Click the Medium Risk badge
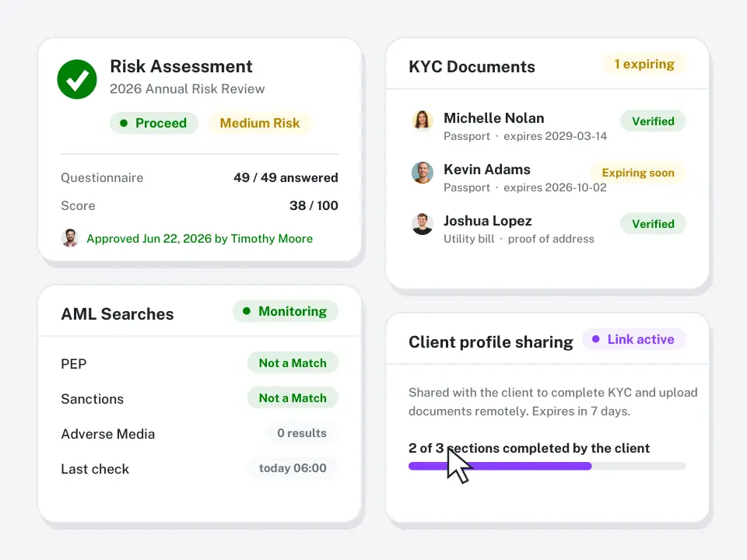 pos(260,123)
